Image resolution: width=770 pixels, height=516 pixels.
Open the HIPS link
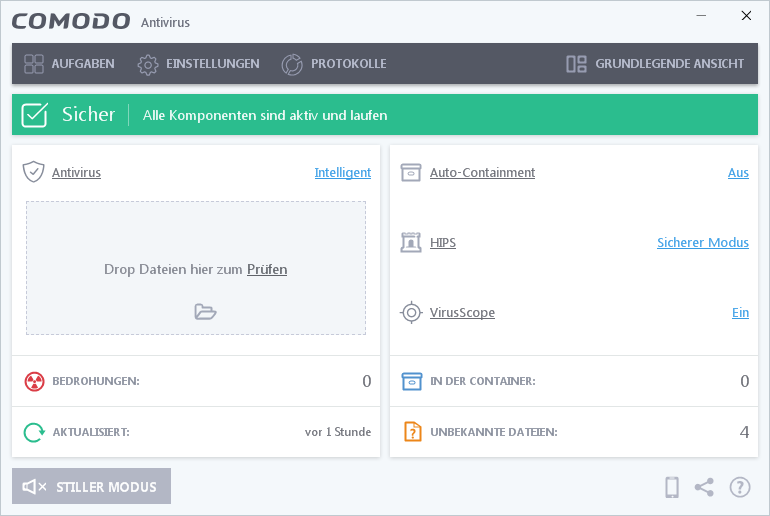click(x=442, y=243)
